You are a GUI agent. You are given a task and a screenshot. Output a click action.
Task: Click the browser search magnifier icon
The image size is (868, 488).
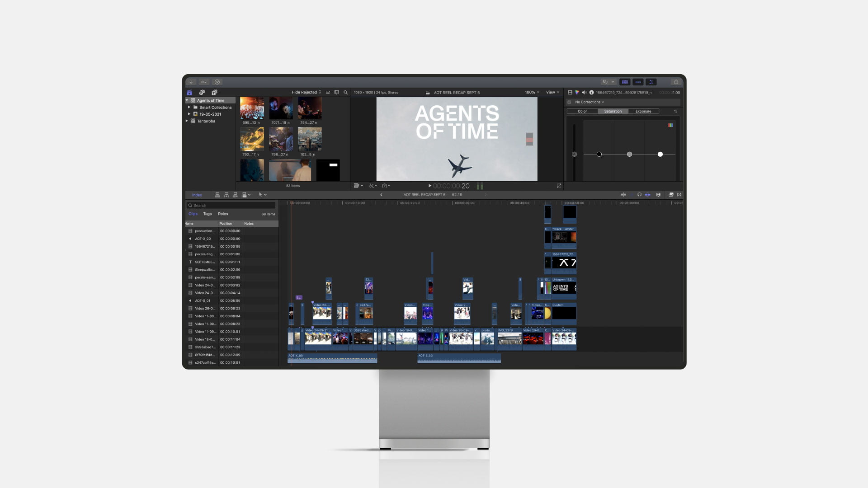(346, 93)
